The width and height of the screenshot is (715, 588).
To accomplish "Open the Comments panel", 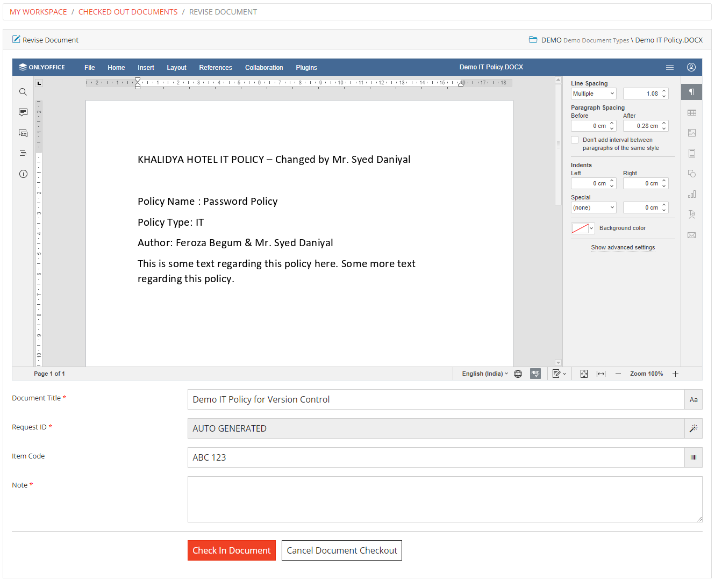I will 23,112.
